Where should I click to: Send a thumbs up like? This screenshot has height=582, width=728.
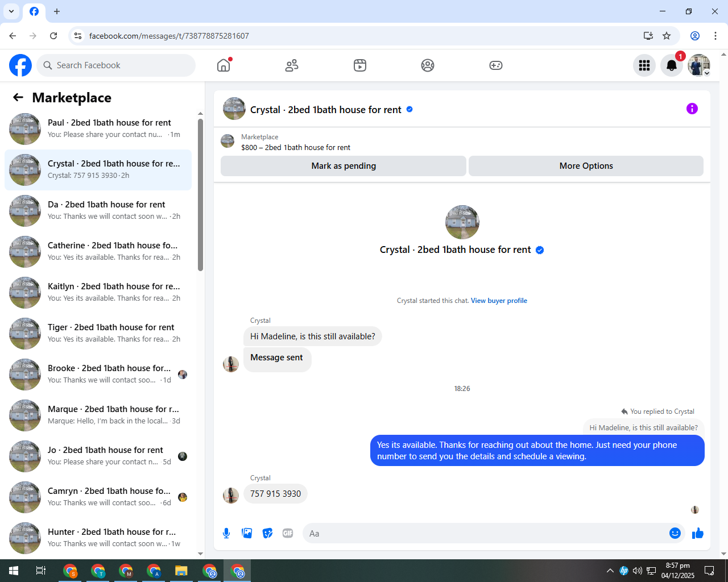[x=698, y=533]
